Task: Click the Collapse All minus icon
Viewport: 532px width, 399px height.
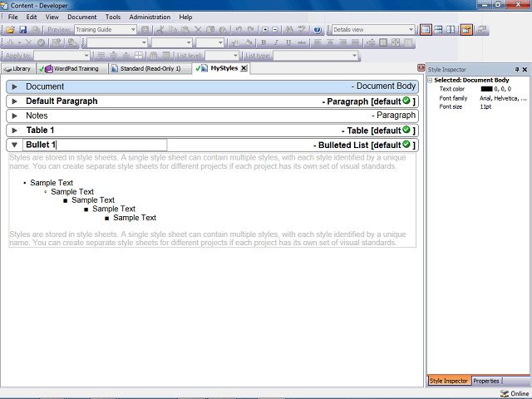Action: pos(275,30)
